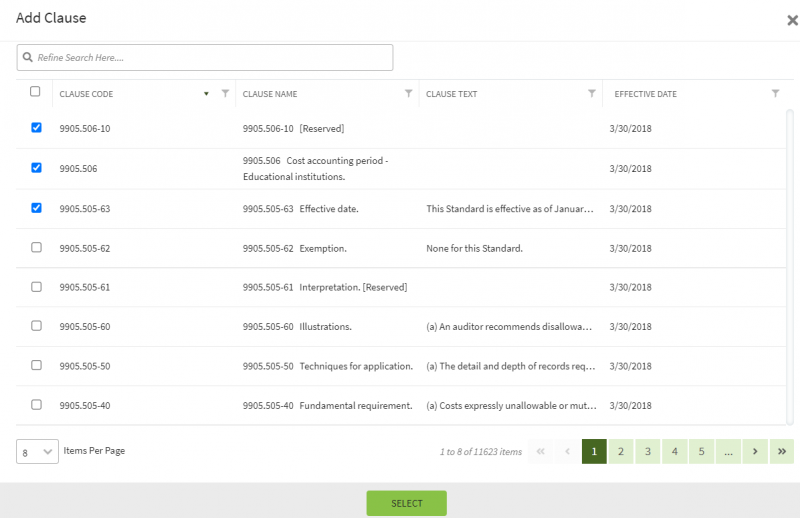This screenshot has width=800, height=518.
Task: Show more pages with ellipsis button
Action: (728, 451)
